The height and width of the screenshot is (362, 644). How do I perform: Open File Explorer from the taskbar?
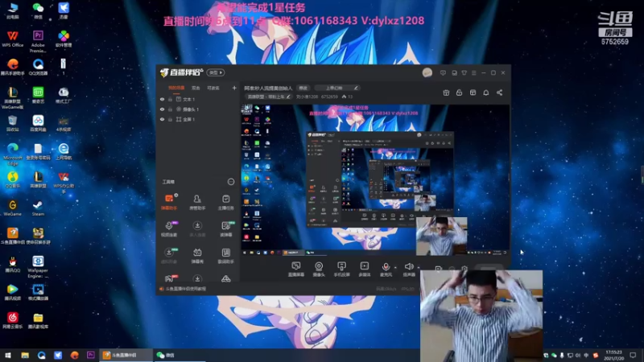point(25,355)
